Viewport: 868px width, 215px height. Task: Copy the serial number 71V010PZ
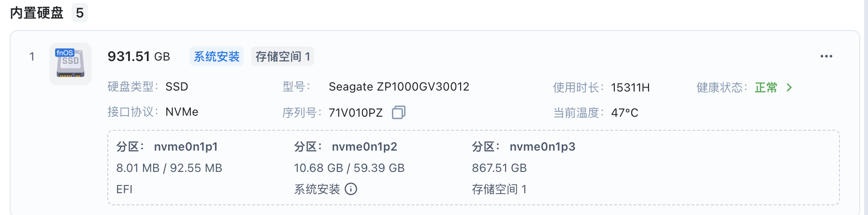398,112
